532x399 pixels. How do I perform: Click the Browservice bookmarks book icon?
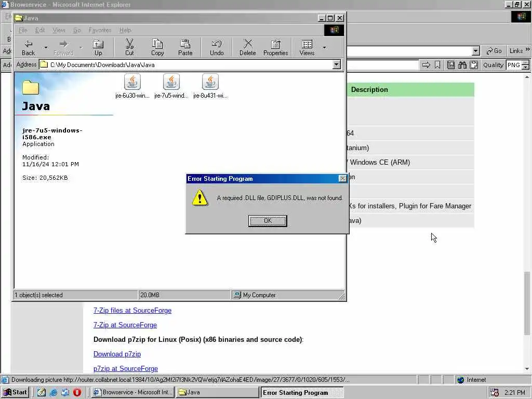coord(450,65)
